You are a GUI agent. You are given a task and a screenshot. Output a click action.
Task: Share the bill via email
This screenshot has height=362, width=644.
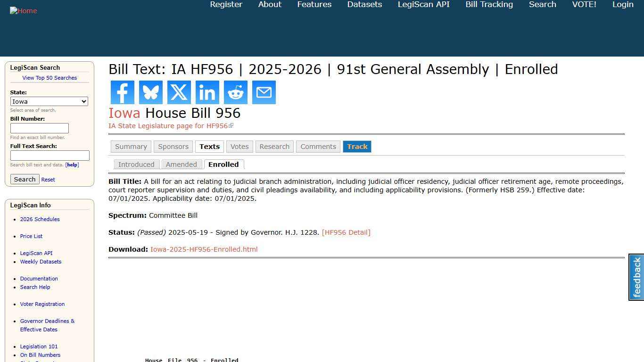(x=264, y=92)
